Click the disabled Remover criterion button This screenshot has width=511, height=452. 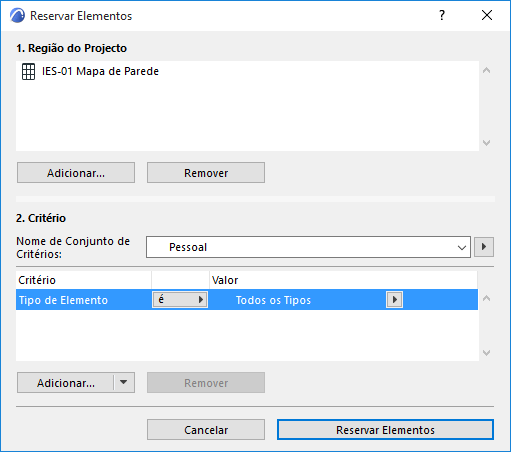click(x=206, y=383)
